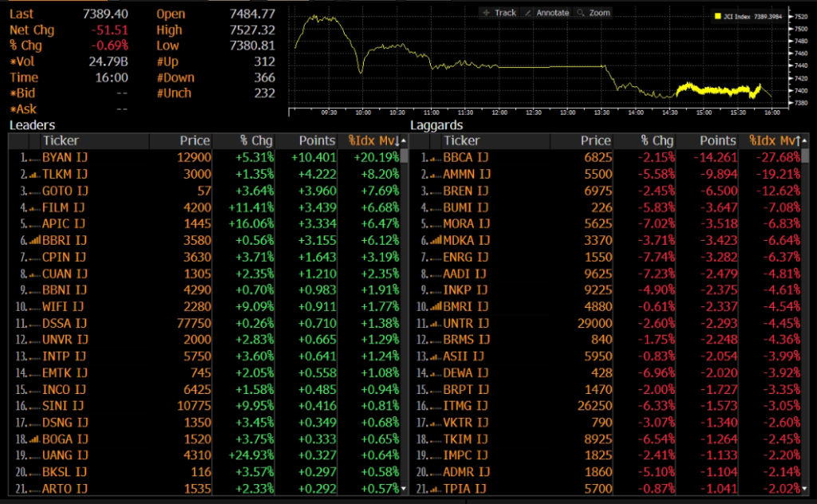Click the volume bars icon beside BMRI IJ
The height and width of the screenshot is (504, 817).
434,306
